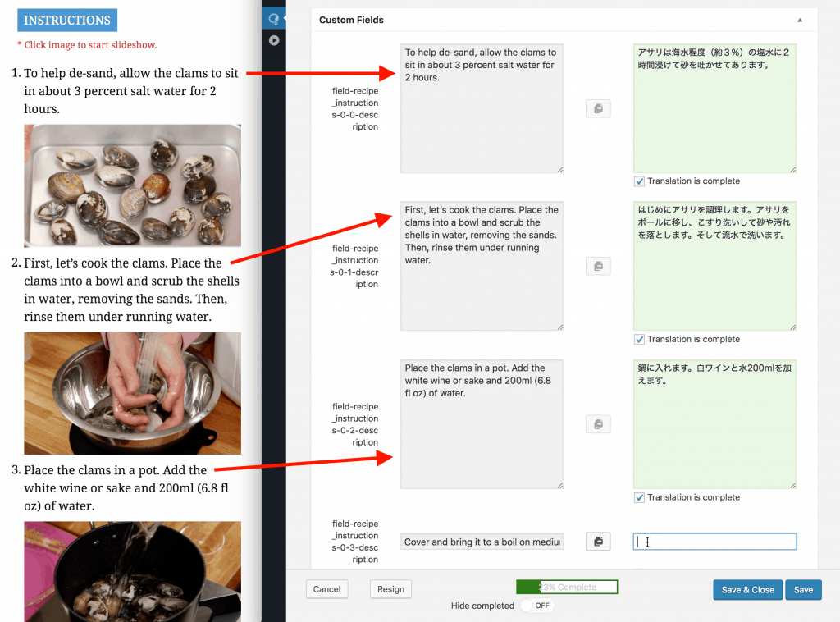Screen dimensions: 840x622
Task: Open the clams in tray image slideshow
Action: 132,185
